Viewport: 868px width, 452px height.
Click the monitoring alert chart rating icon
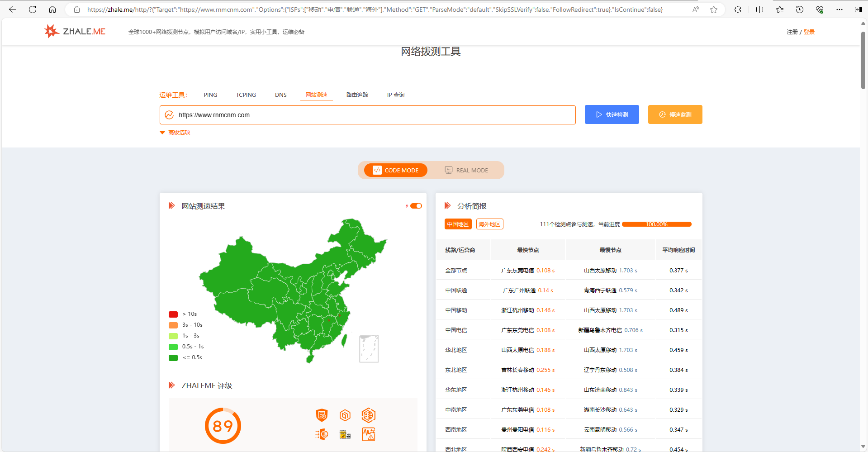(368, 434)
